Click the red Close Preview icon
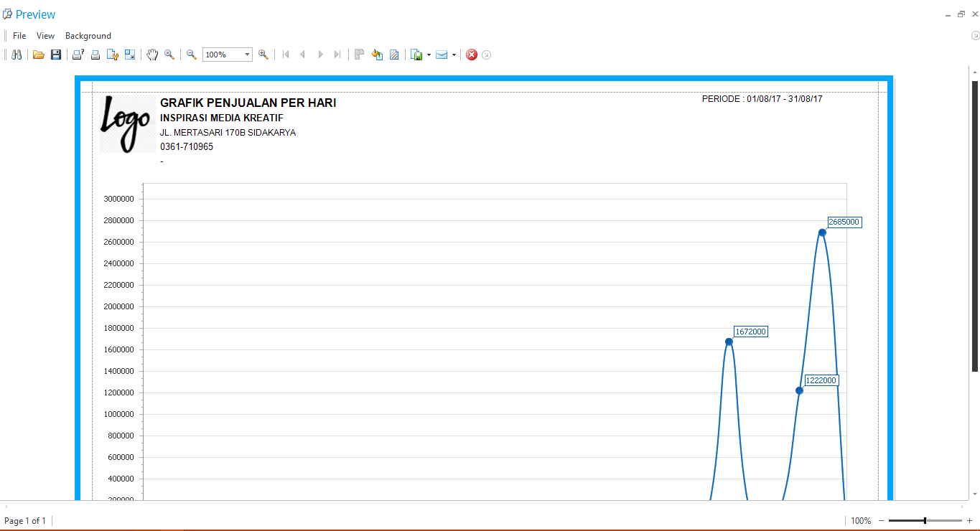980x531 pixels. tap(472, 55)
